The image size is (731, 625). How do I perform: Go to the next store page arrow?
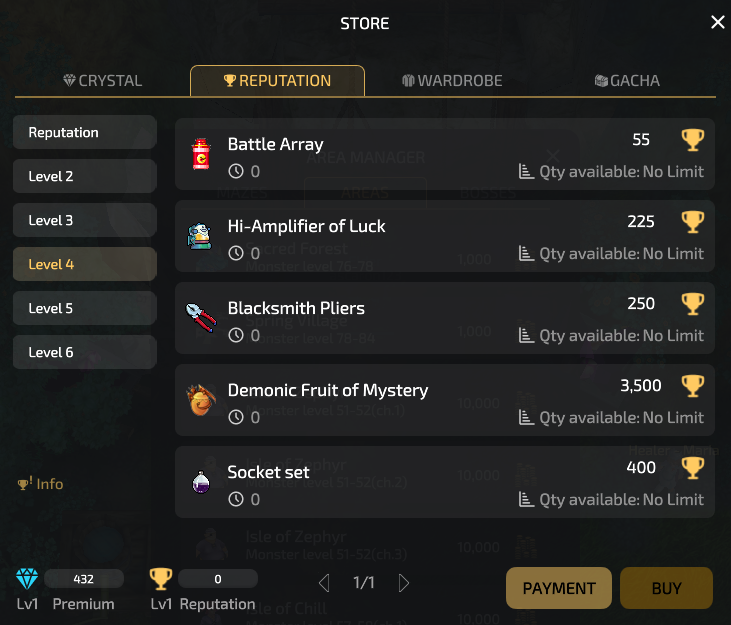(x=404, y=583)
